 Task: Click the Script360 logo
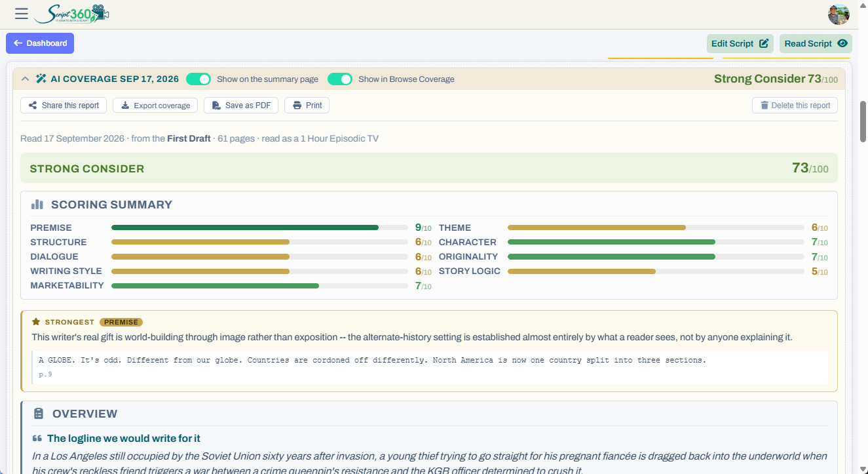click(71, 14)
